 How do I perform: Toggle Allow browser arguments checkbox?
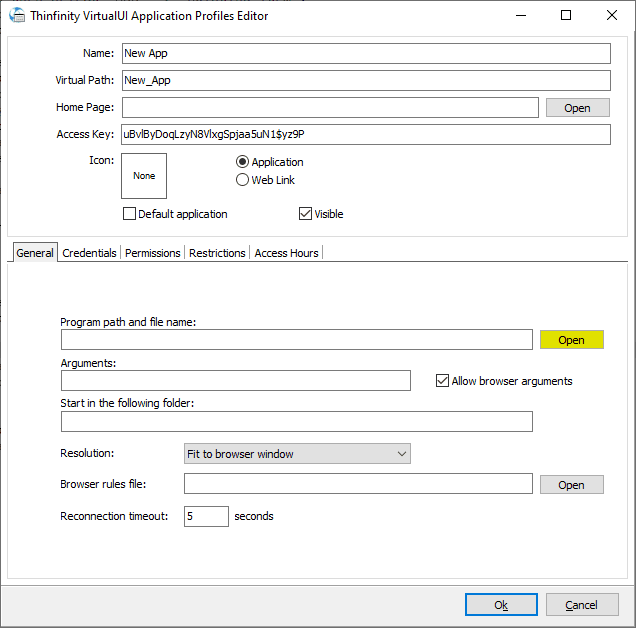(442, 381)
